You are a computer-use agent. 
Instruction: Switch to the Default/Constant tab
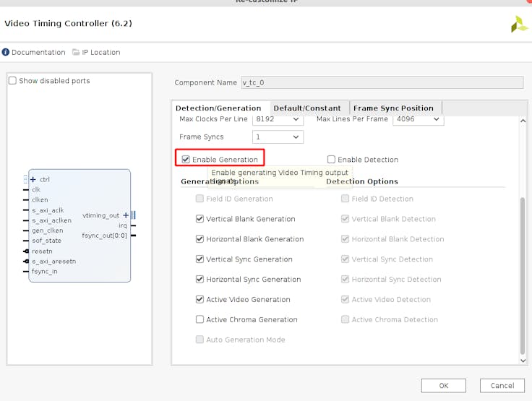306,108
